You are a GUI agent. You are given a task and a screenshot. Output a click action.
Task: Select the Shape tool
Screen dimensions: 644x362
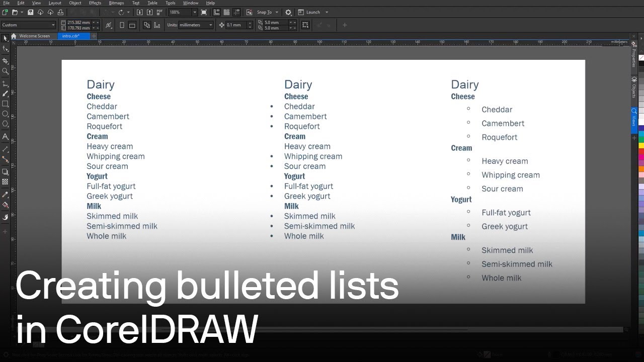tap(6, 49)
